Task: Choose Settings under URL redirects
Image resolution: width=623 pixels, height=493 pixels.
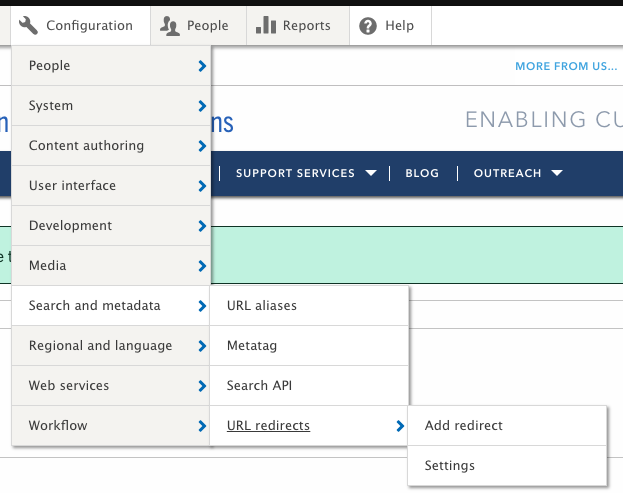Action: coord(449,465)
